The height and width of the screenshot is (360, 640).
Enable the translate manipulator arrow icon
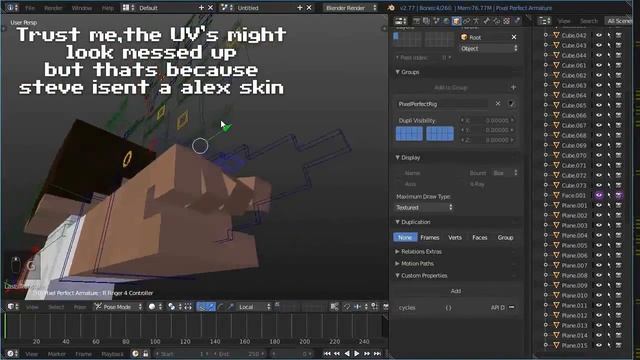211,307
